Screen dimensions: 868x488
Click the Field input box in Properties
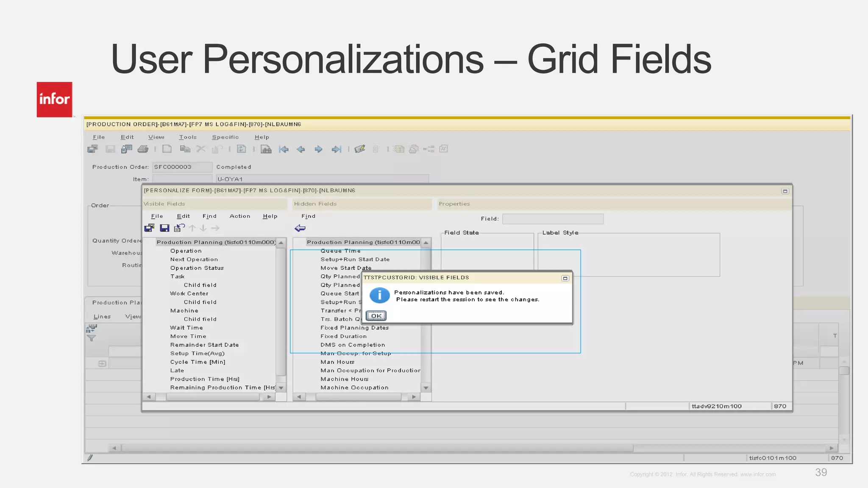pyautogui.click(x=553, y=219)
